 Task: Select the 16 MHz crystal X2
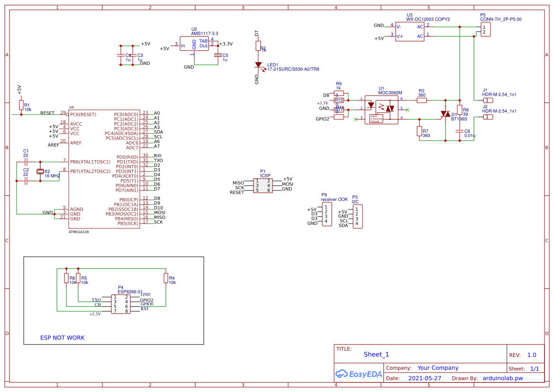pyautogui.click(x=40, y=172)
